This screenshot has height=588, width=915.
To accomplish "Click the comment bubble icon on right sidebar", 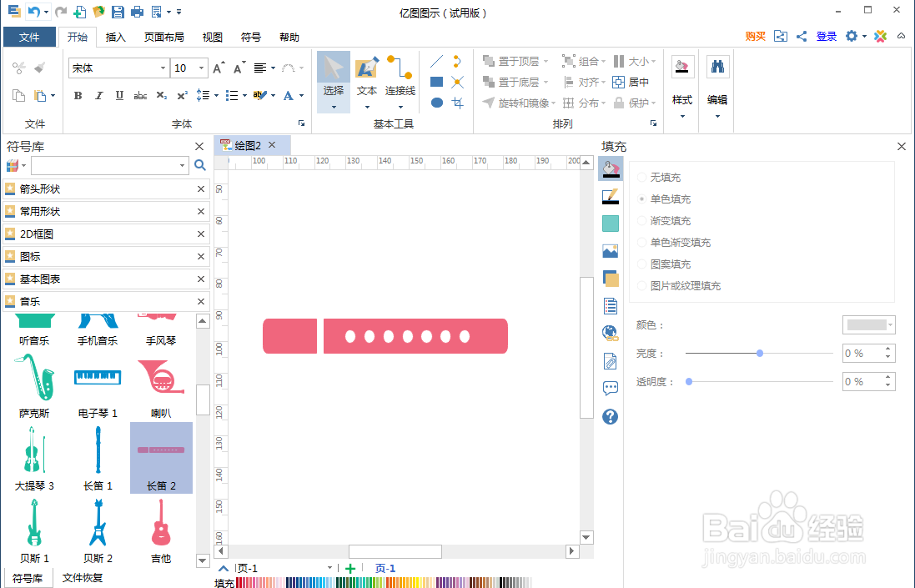I will pos(610,387).
